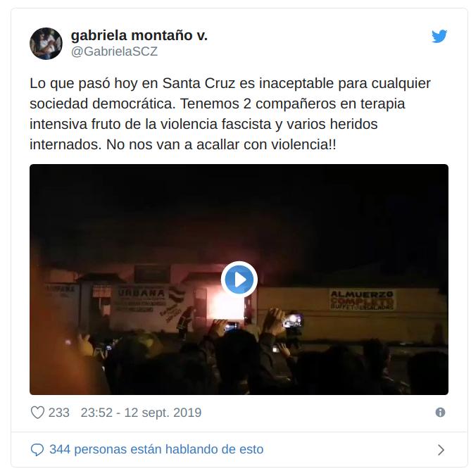Click 'No nos van a acallar' sentence
Viewport: 471px width, 476px height.
[x=221, y=144]
